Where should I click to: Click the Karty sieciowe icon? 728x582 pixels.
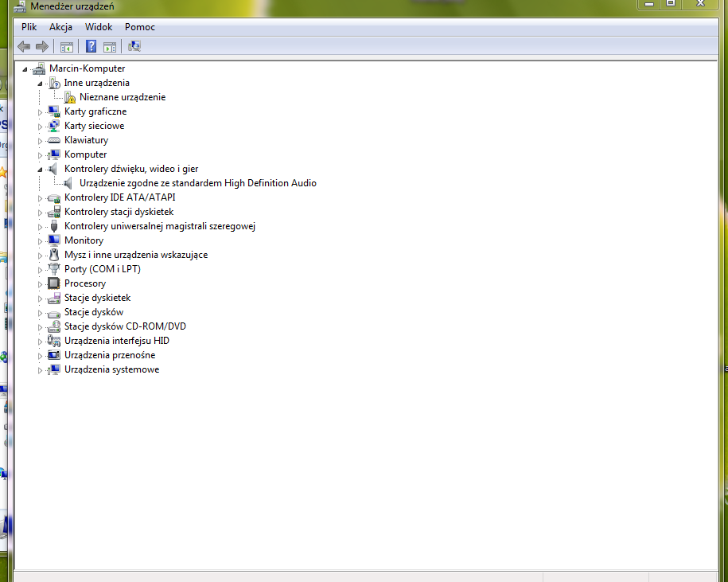(x=54, y=126)
